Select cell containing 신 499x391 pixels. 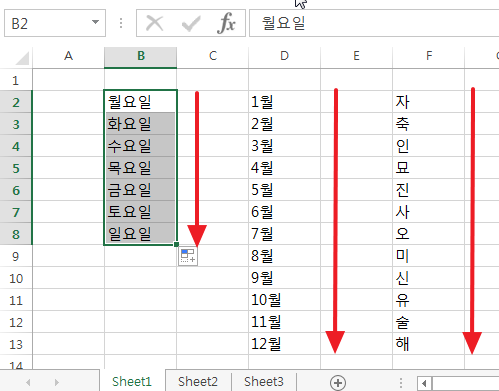[x=429, y=278]
